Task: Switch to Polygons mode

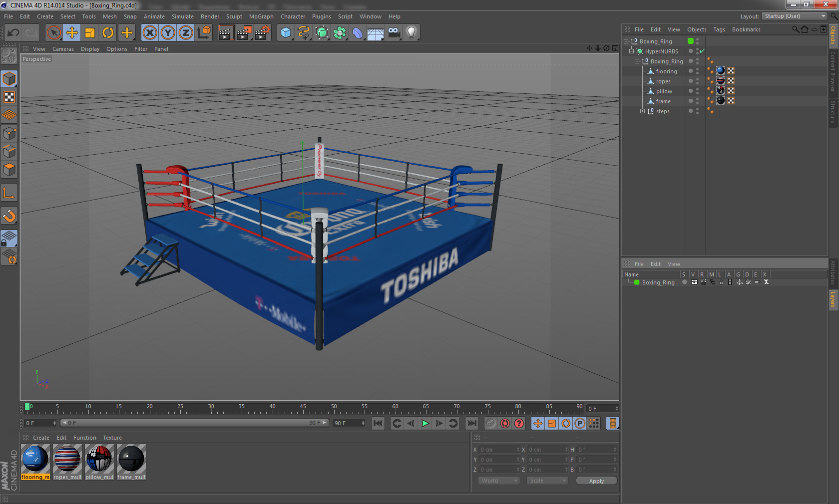Action: (x=9, y=170)
